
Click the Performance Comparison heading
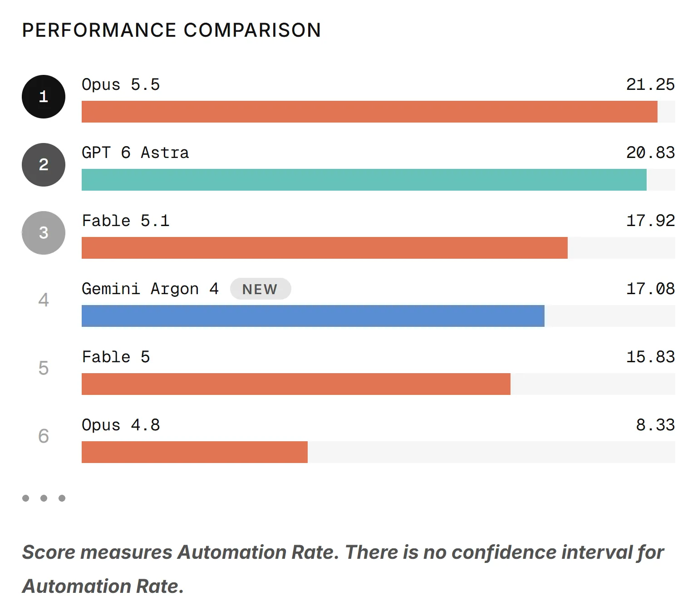click(172, 30)
